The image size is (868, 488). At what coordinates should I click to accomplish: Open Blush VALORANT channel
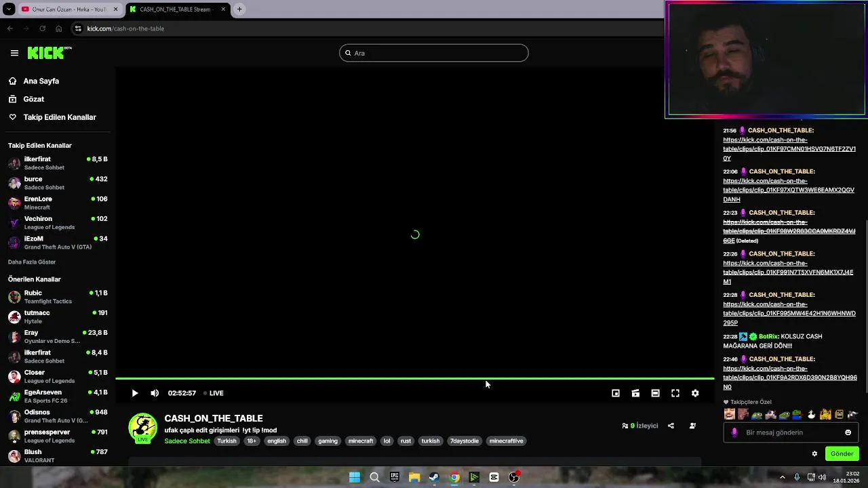click(58, 455)
